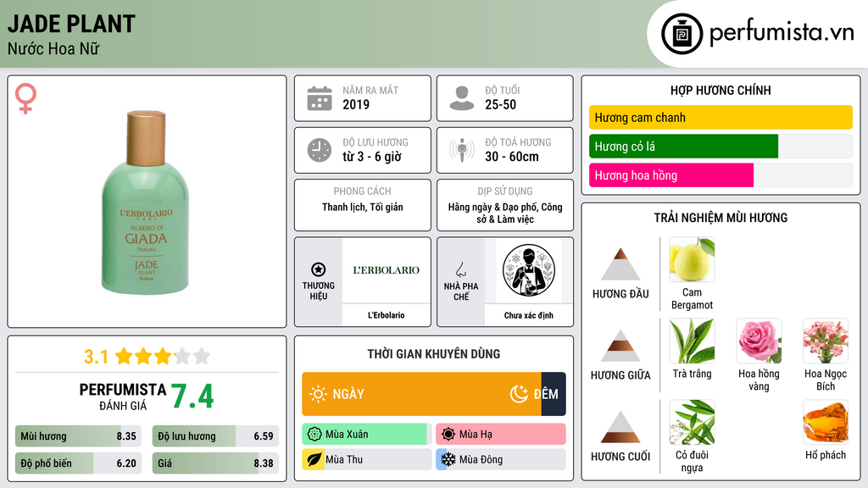Click the 30 - 60cm sillage value

pyautogui.click(x=511, y=157)
